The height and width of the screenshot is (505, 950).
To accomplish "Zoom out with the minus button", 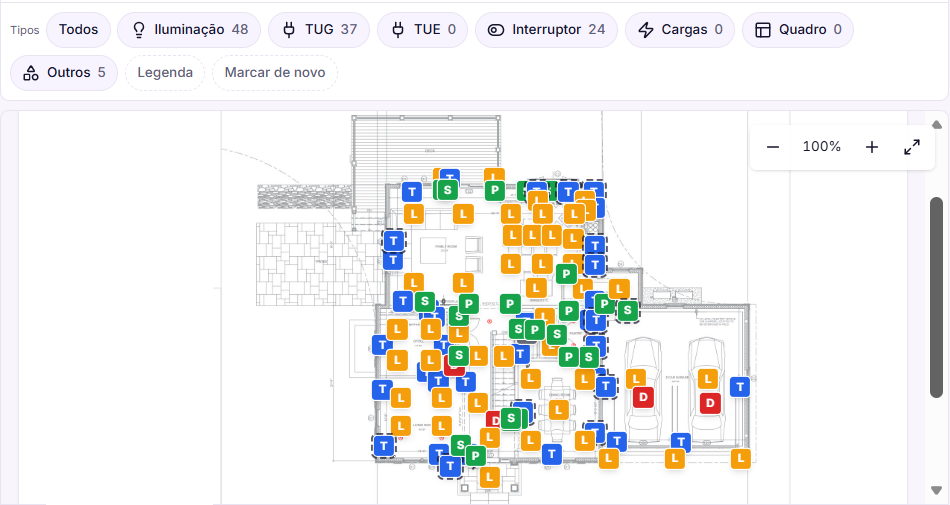I will (x=772, y=147).
